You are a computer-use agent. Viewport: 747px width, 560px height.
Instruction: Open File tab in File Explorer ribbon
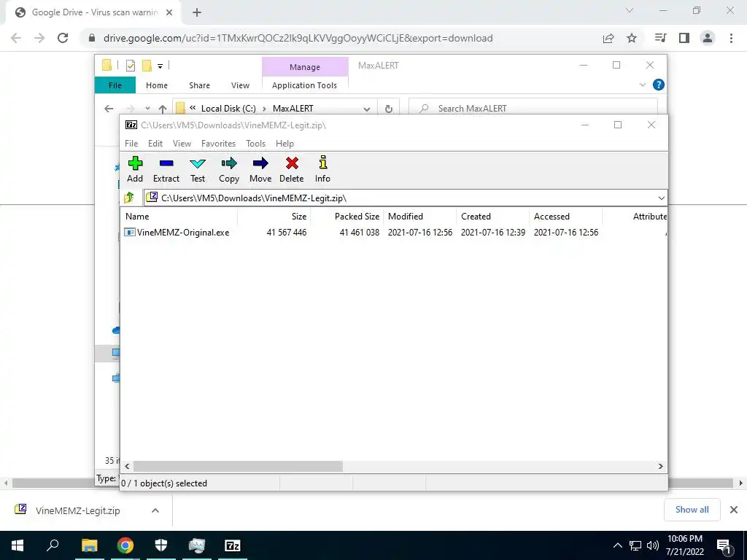pyautogui.click(x=115, y=85)
